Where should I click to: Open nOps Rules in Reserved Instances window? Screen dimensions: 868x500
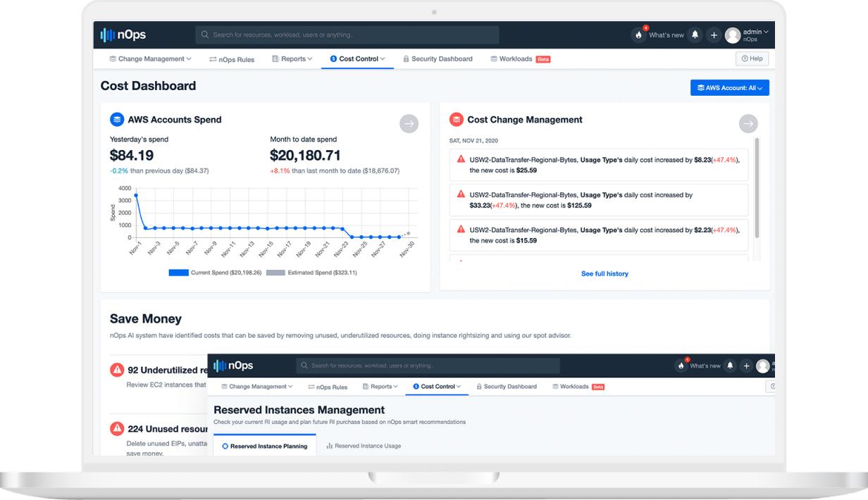328,387
